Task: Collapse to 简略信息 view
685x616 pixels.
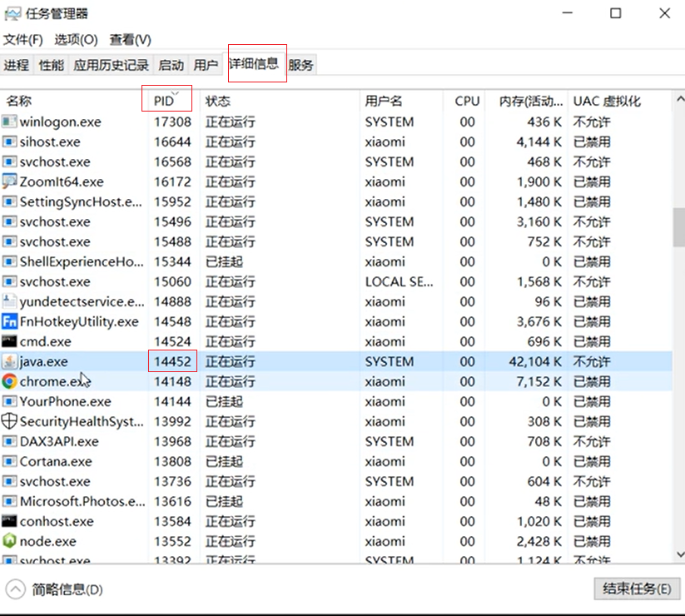Action: [x=55, y=589]
